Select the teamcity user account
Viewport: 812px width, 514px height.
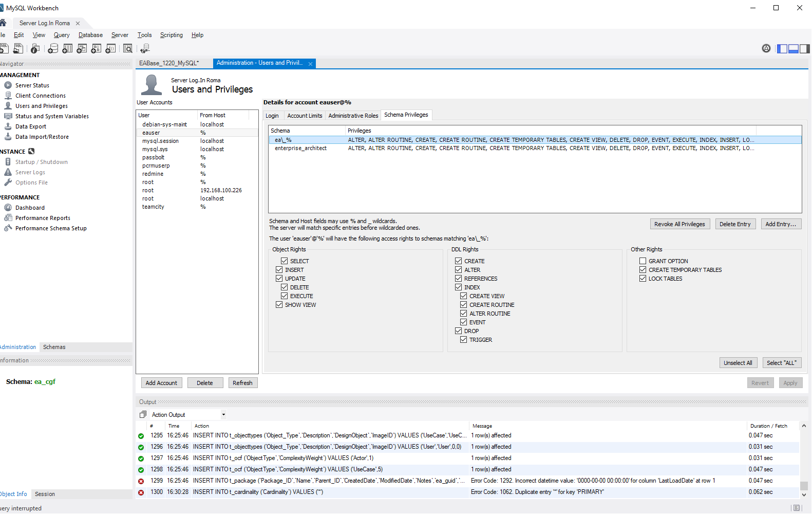(x=197, y=207)
